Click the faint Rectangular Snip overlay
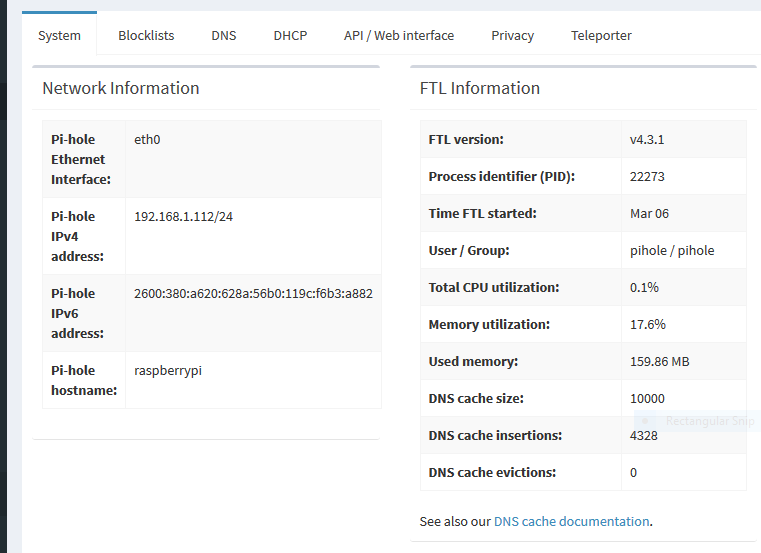 pos(697,421)
